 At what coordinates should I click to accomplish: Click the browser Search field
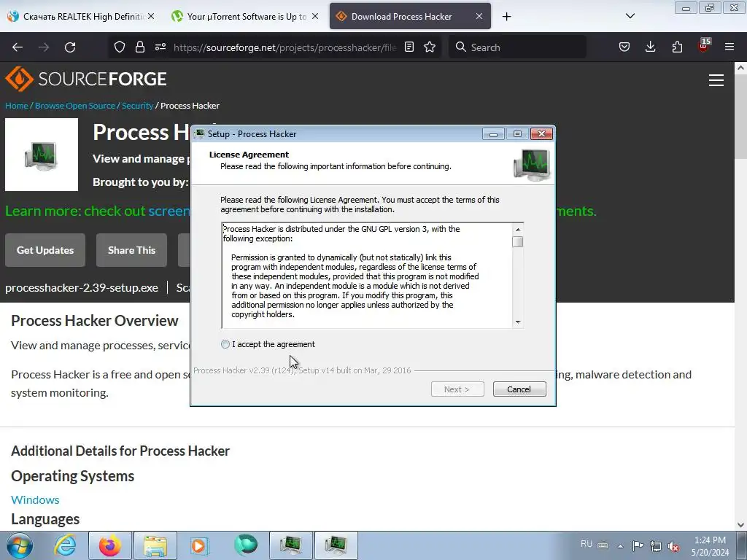[x=517, y=47]
